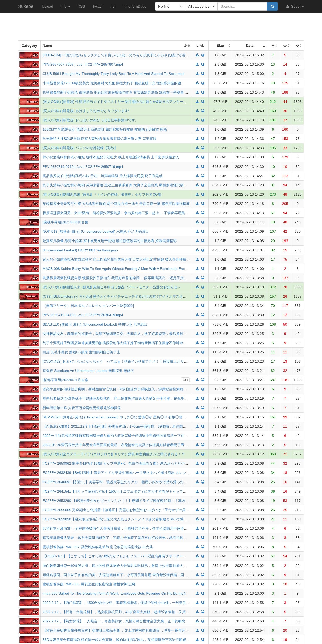Focus the Search text field
The image size is (322, 644).
242,6
